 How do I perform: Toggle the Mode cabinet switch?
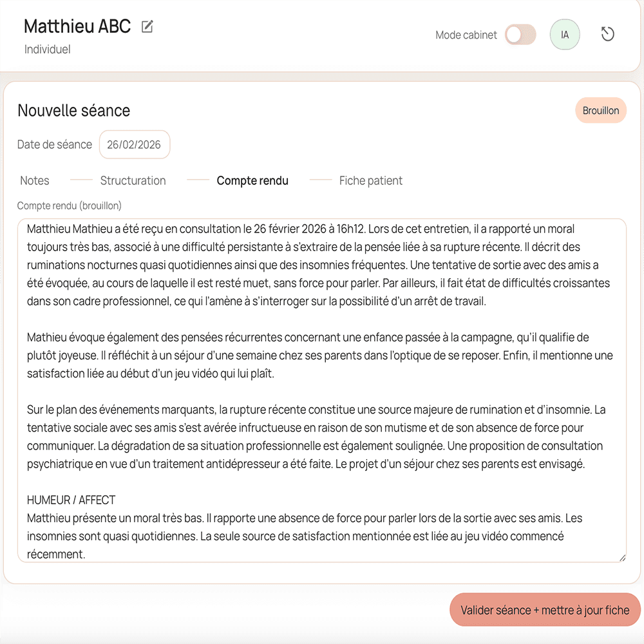pyautogui.click(x=520, y=35)
